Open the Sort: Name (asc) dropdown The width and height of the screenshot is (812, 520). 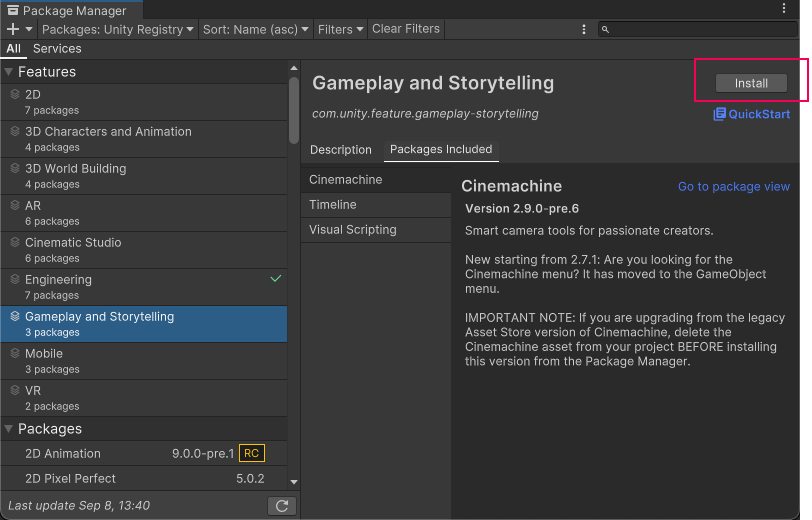pyautogui.click(x=256, y=29)
